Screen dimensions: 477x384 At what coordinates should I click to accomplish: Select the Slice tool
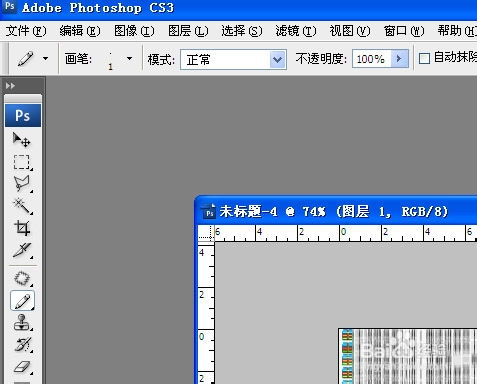[22, 250]
